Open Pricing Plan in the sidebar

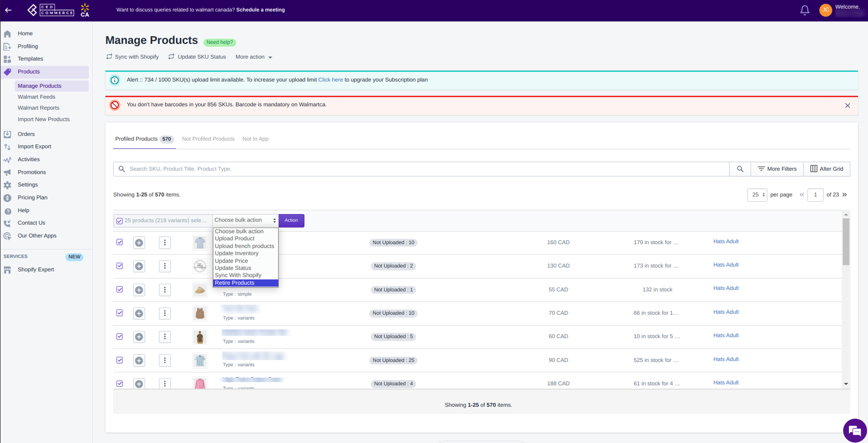pyautogui.click(x=32, y=197)
